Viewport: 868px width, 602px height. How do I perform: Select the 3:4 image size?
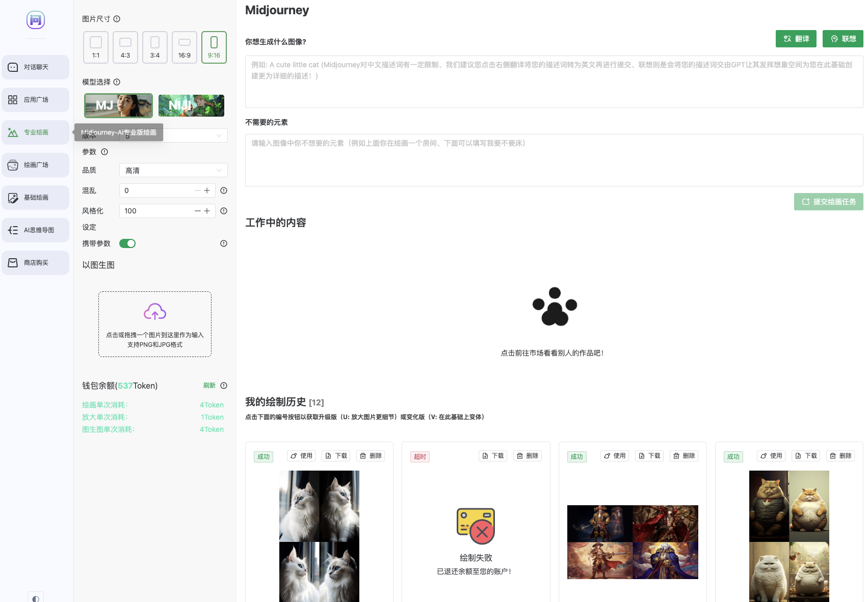(155, 47)
